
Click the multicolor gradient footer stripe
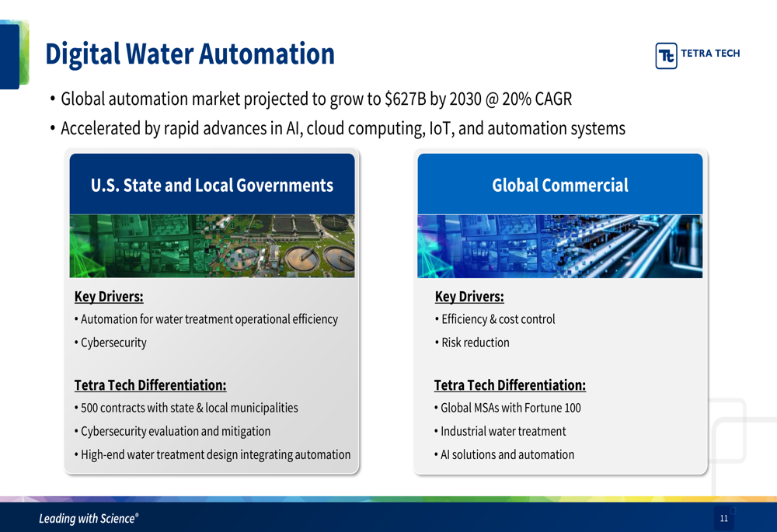388,499
